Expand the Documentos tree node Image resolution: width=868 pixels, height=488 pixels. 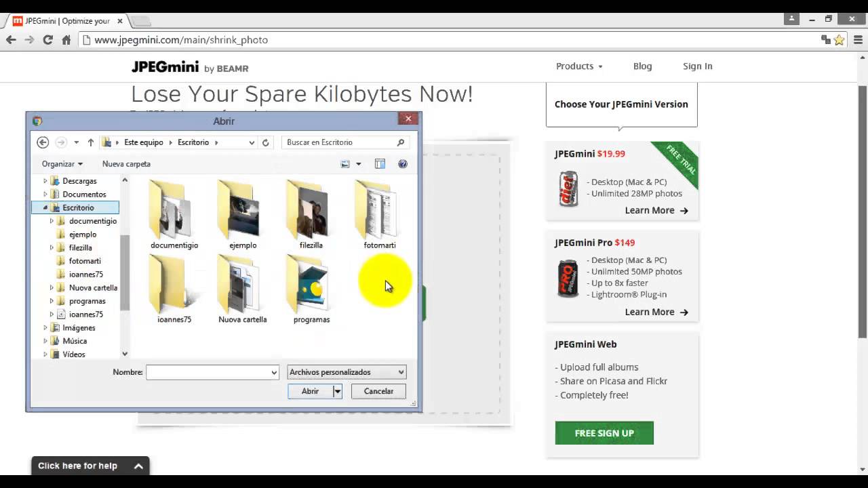45,195
